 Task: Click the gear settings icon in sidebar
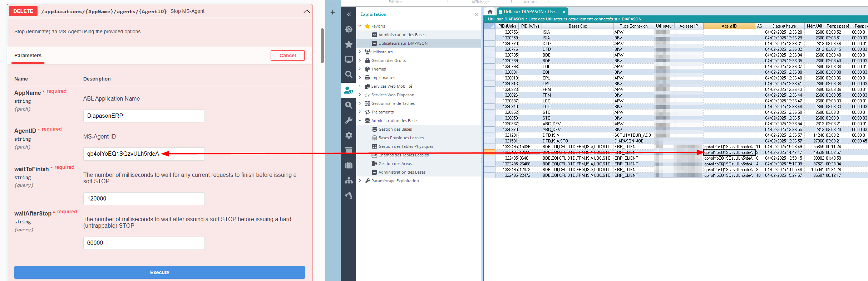click(x=349, y=135)
